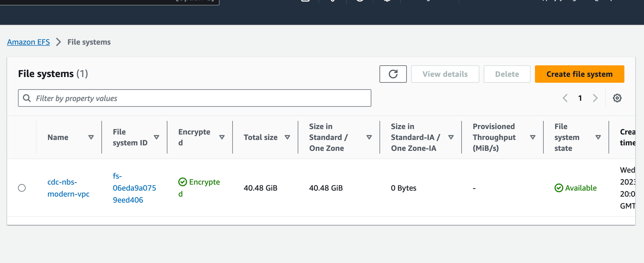
Task: Open table preferences gear icon
Action: [x=617, y=98]
